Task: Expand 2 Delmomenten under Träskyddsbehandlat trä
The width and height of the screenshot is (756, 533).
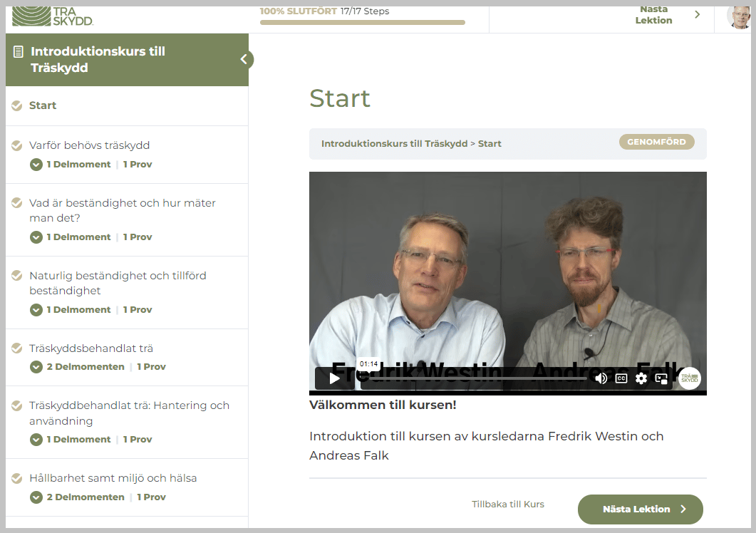Action: [x=36, y=367]
